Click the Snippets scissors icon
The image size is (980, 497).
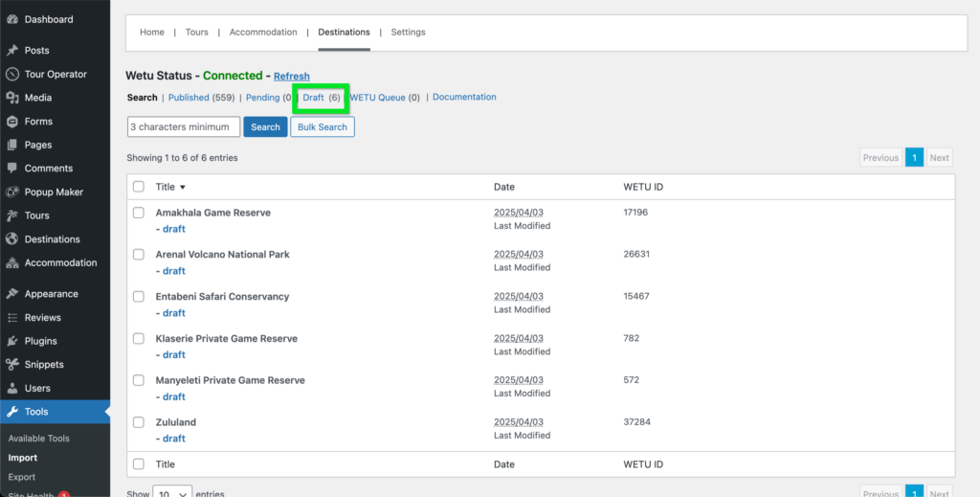(x=11, y=365)
